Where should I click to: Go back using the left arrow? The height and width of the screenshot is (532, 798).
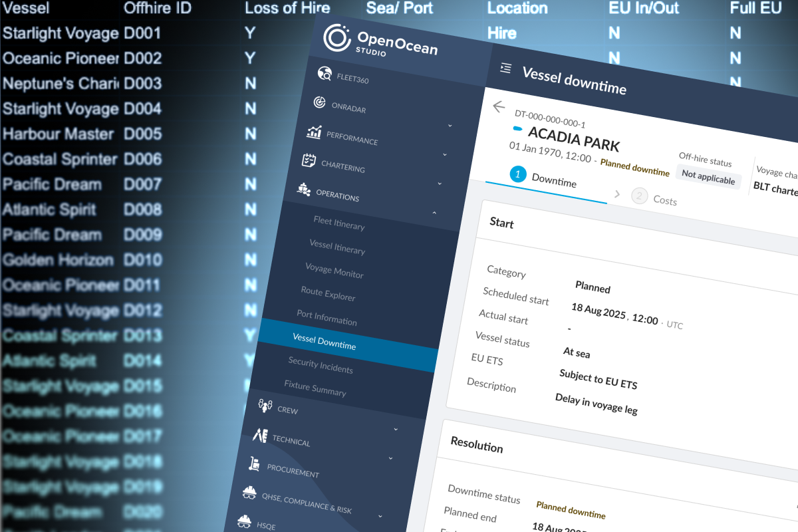[499, 107]
